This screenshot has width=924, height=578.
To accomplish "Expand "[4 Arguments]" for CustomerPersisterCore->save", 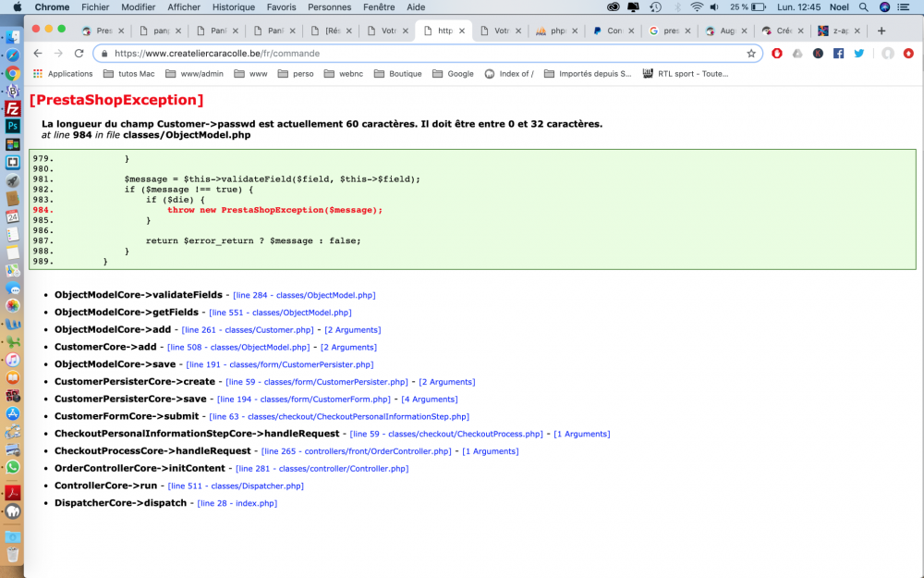I will 429,400.
